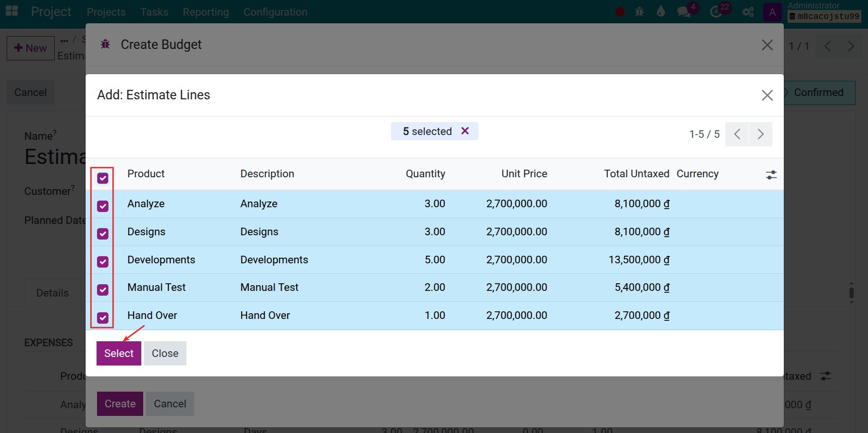Sort by Product column header
Image resolution: width=868 pixels, height=433 pixels.
click(x=146, y=173)
